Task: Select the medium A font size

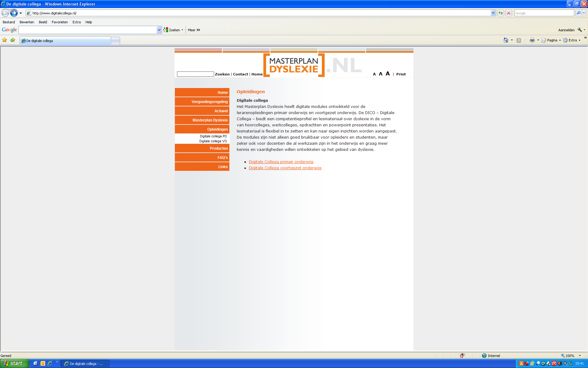Action: pos(381,74)
